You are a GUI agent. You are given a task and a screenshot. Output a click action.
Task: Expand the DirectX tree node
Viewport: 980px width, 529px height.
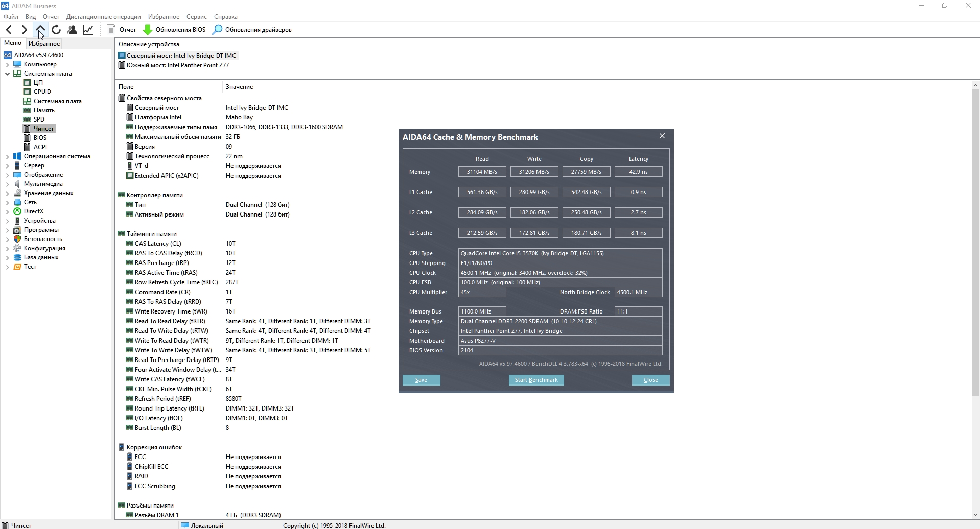point(8,211)
